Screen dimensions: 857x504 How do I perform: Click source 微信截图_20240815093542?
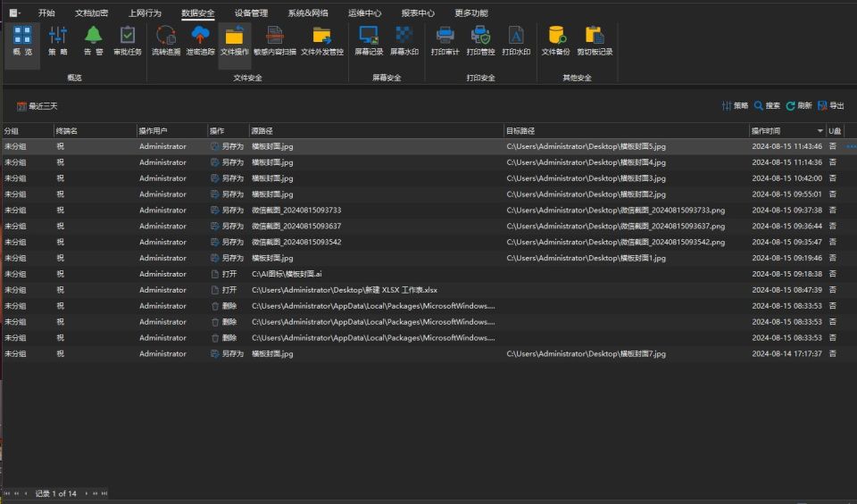296,242
